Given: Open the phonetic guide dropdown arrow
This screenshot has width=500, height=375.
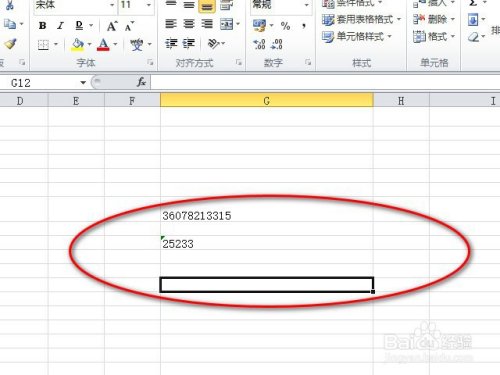Looking at the screenshot, I should click(x=149, y=44).
